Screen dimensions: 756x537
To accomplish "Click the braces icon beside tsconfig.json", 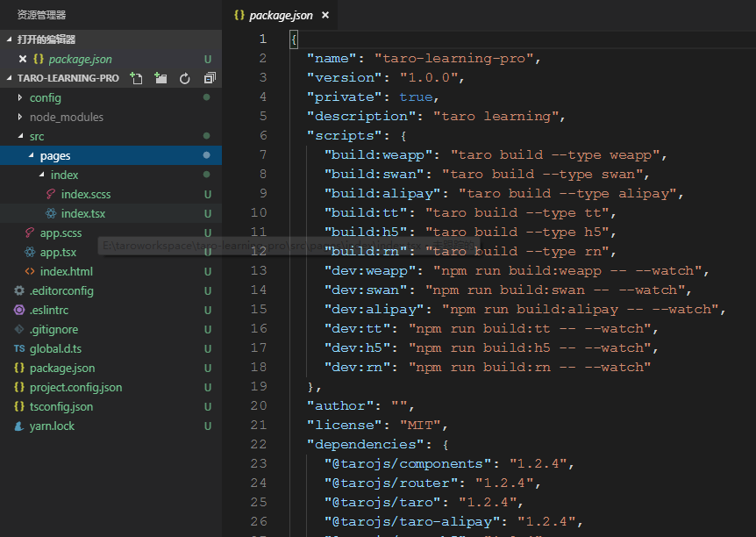I will coord(19,406).
